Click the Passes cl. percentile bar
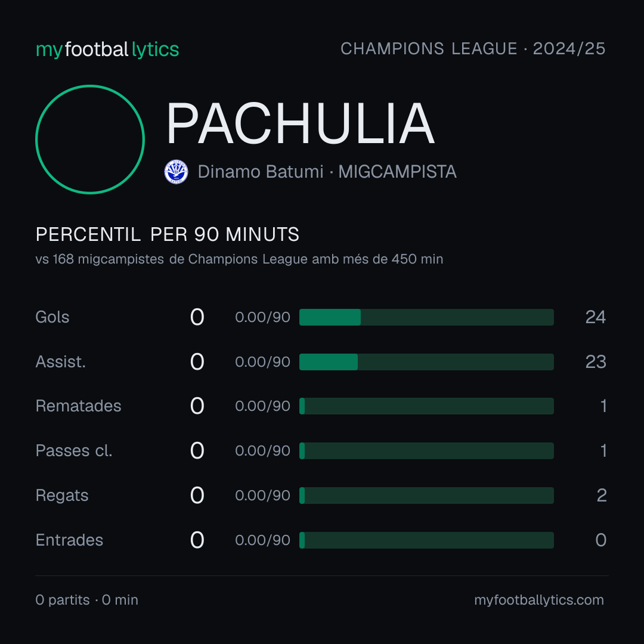Screen dimensions: 644x644 [426, 451]
